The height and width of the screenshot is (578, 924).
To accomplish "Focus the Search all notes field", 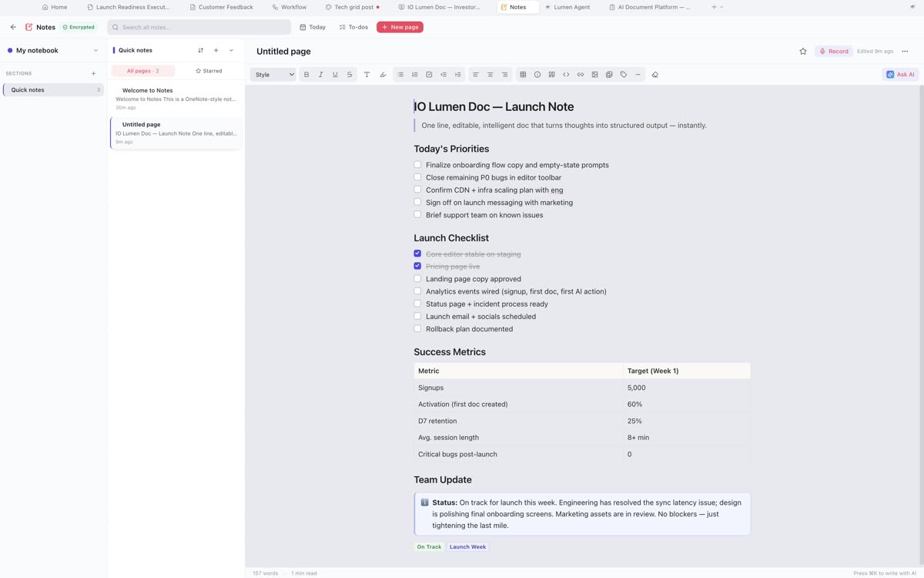I will pyautogui.click(x=199, y=27).
